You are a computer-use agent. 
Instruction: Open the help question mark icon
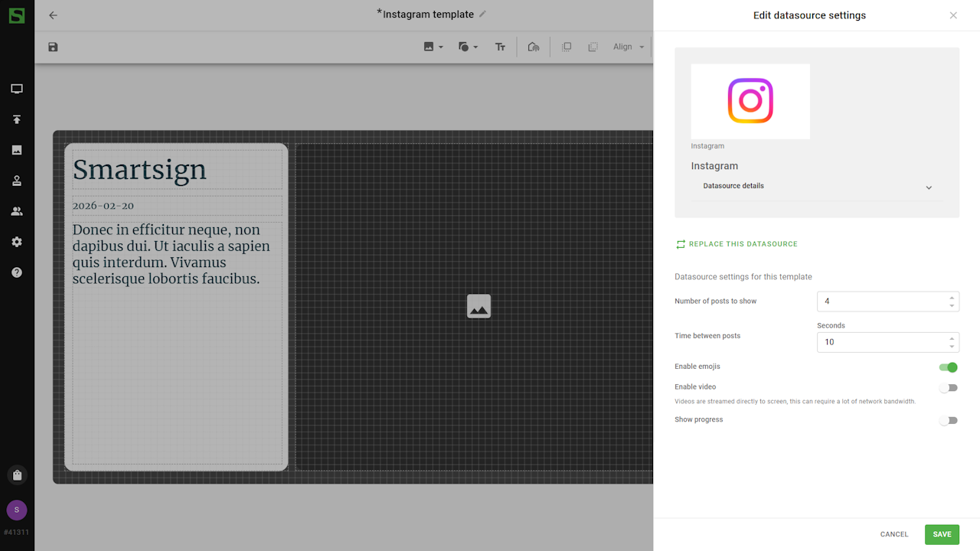click(x=17, y=272)
